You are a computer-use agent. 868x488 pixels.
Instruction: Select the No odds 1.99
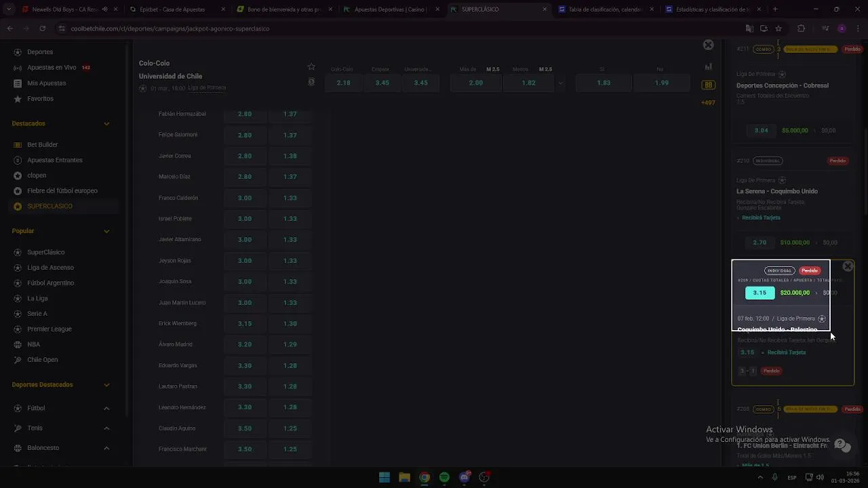pos(662,83)
